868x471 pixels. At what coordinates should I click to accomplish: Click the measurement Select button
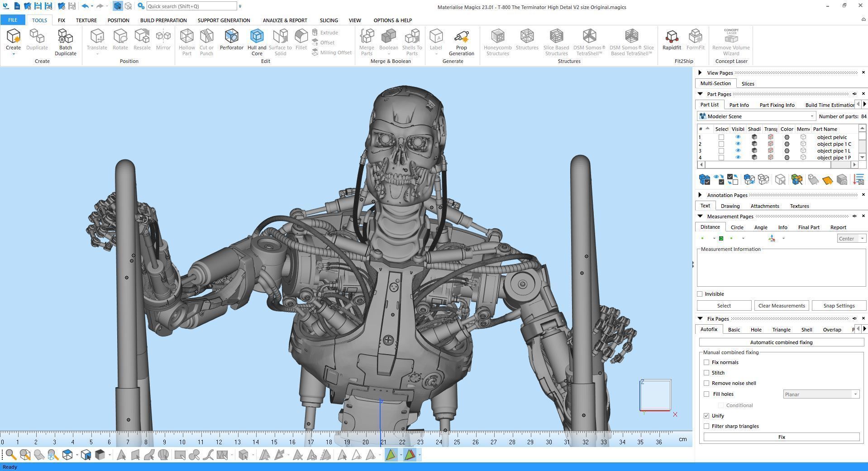tap(724, 306)
